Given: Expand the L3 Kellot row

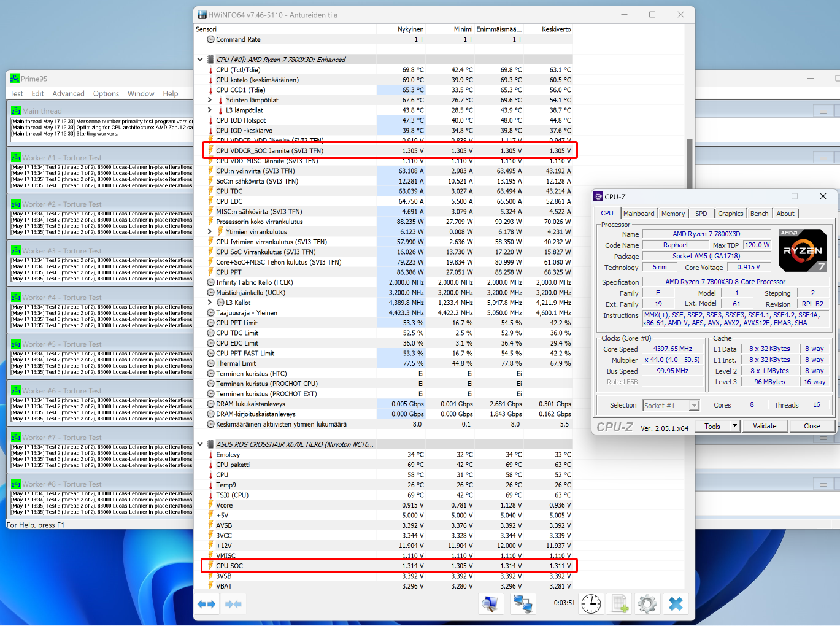Looking at the screenshot, I should (210, 303).
